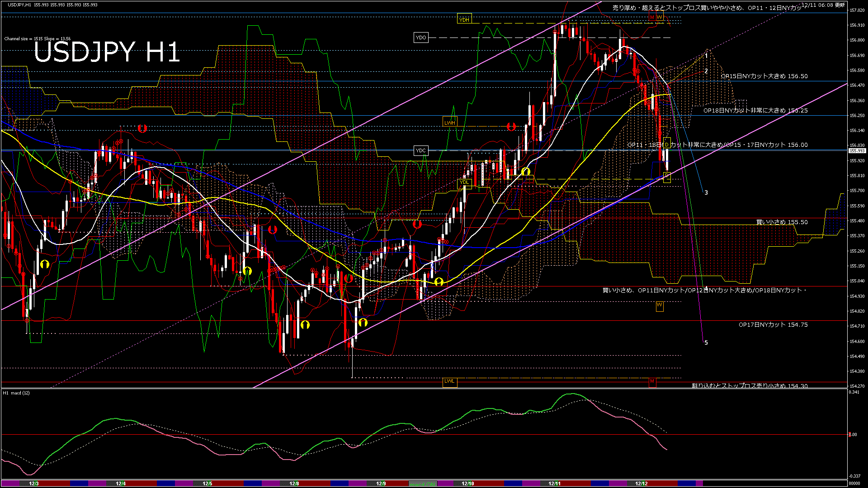Click projection endpoint number 5
The image size is (868, 488).
pos(706,343)
